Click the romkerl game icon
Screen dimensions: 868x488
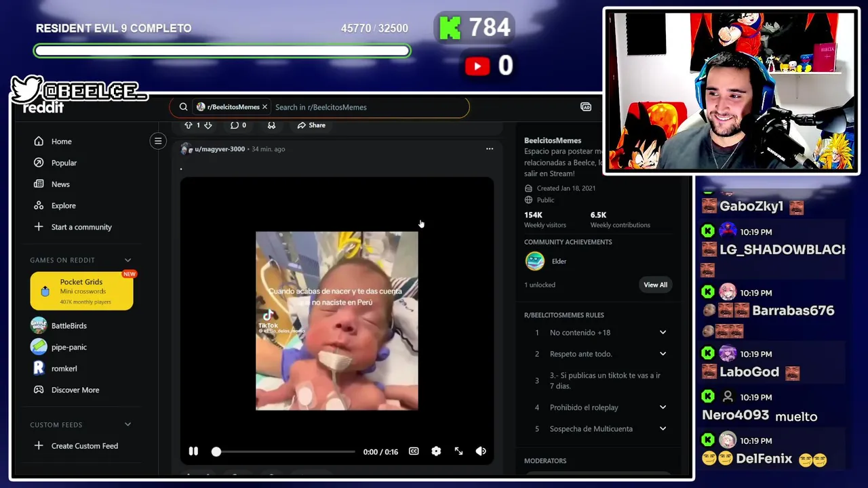pos(39,368)
